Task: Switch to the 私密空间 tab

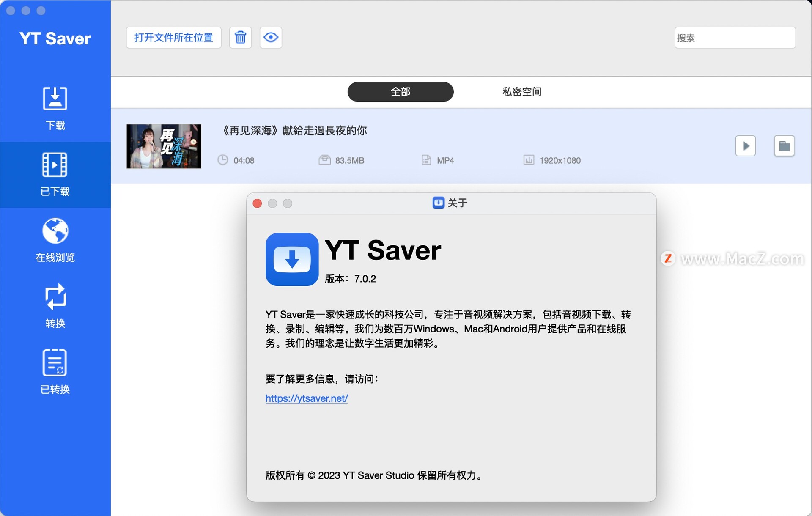Action: click(522, 91)
